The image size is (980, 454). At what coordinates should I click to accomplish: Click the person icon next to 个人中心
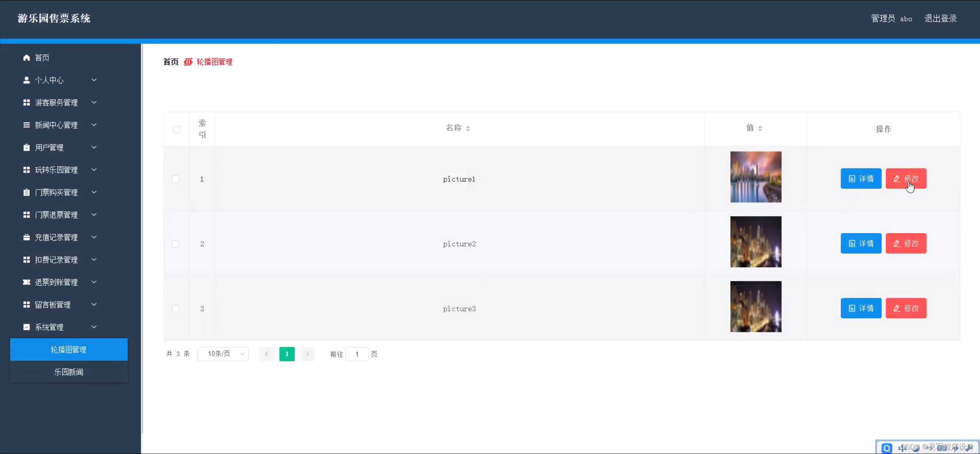(26, 80)
